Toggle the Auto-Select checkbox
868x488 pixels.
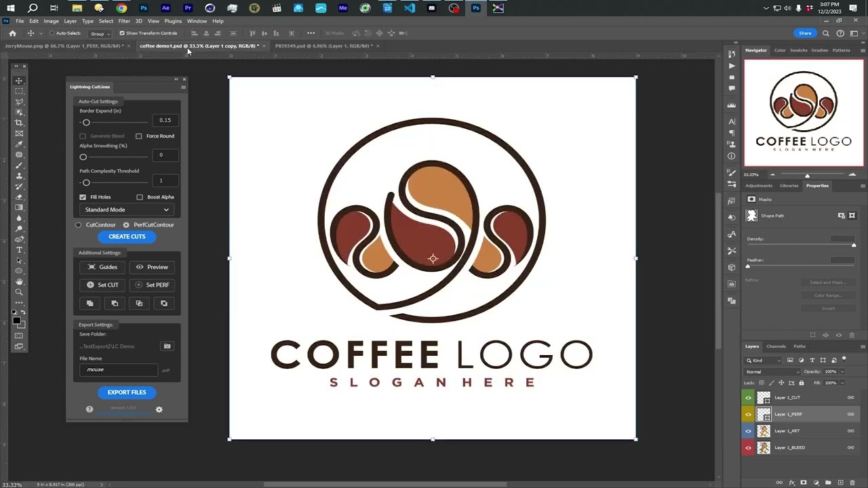pyautogui.click(x=52, y=33)
